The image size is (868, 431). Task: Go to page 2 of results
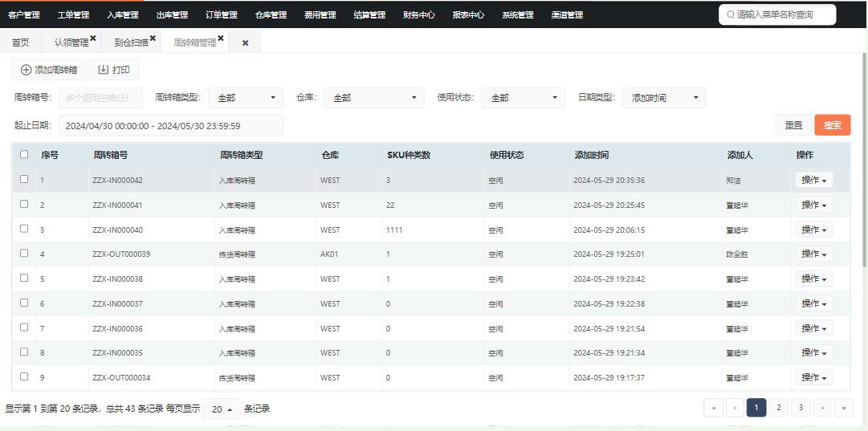[778, 408]
